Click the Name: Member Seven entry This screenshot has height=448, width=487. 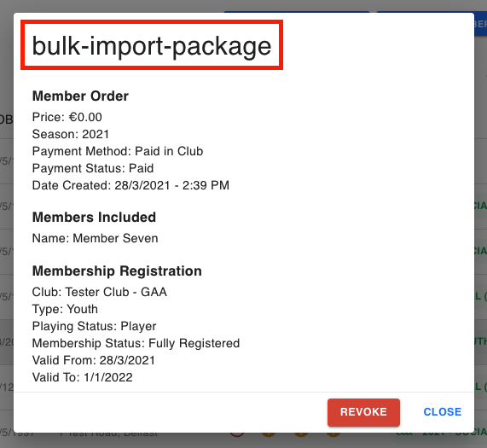95,238
